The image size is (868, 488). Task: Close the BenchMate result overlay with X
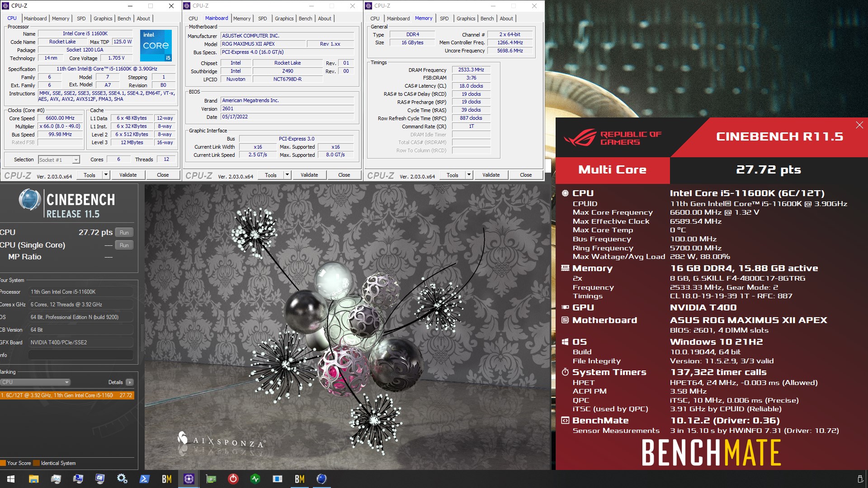point(859,125)
